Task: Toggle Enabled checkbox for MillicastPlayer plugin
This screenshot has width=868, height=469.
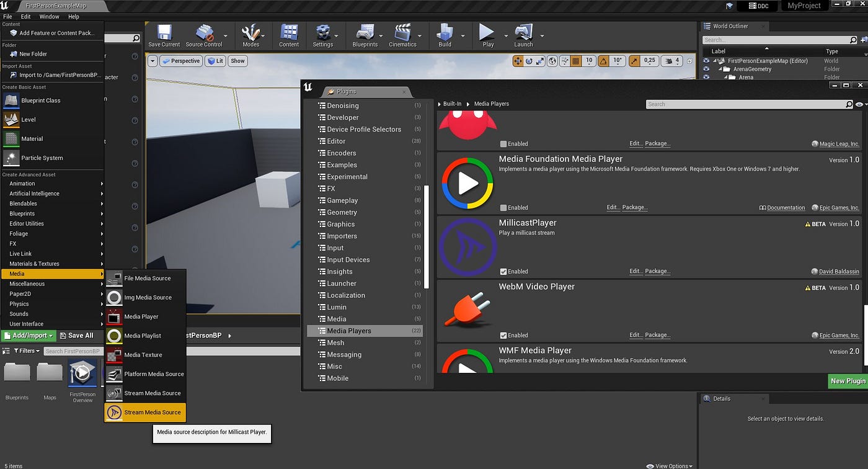Action: 503,272
